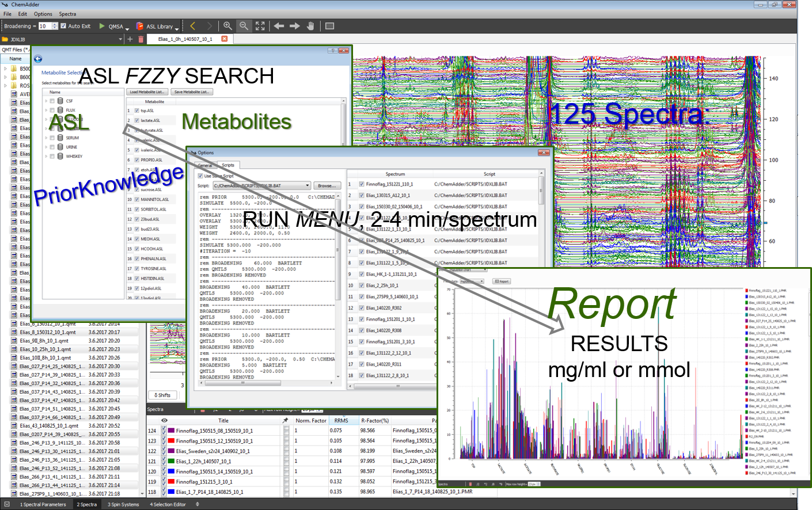
Task: Click the QMSA run play icon
Action: (102, 26)
